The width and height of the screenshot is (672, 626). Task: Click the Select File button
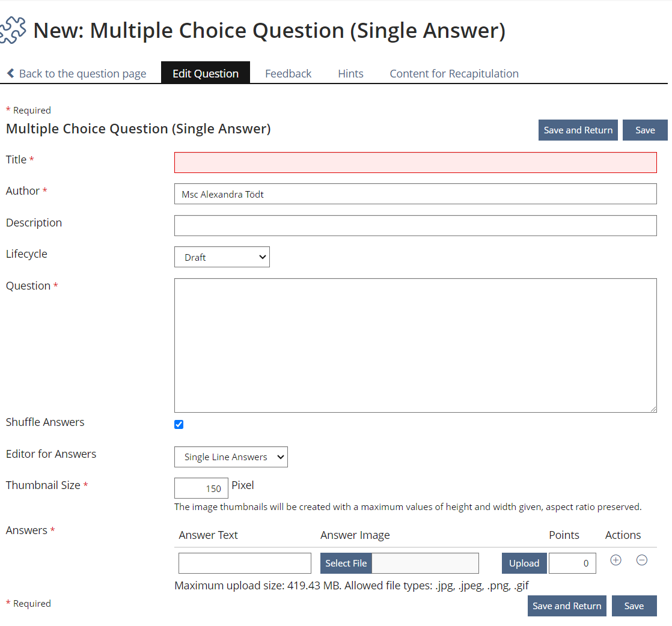coord(346,563)
